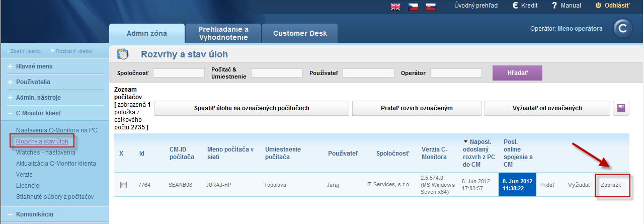Click Spustiť úlohu na označených počítačoch

pyautogui.click(x=252, y=108)
